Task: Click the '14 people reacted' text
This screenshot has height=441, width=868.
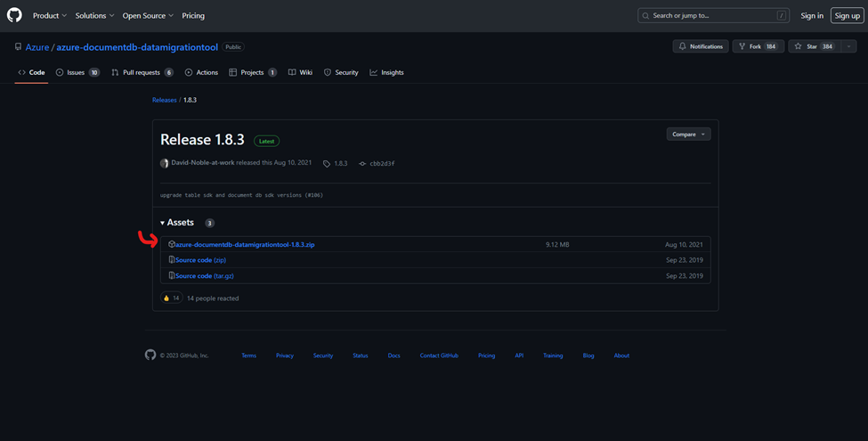Action: click(213, 298)
